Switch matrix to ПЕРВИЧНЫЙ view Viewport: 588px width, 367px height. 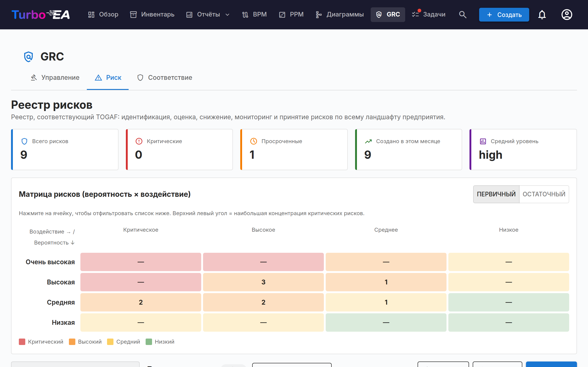coord(496,194)
